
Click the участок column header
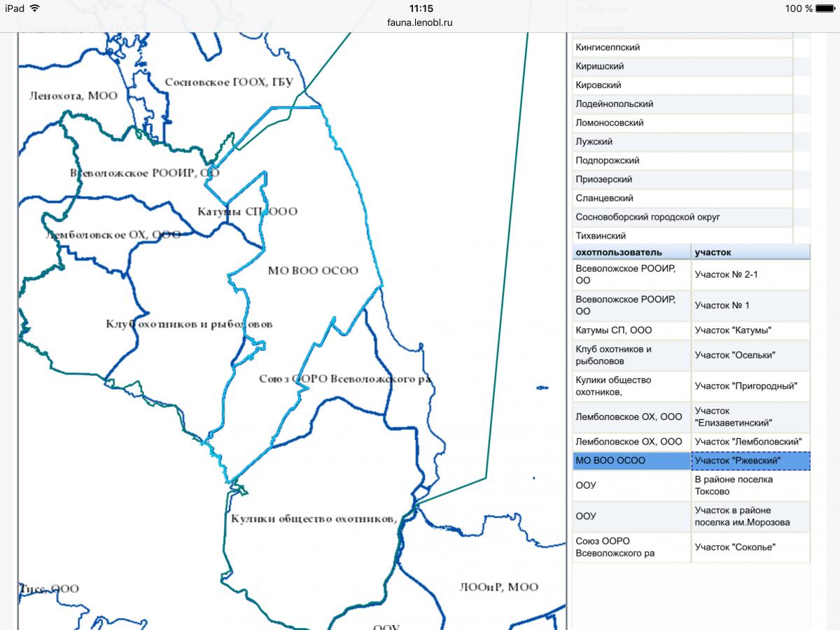[x=713, y=252]
